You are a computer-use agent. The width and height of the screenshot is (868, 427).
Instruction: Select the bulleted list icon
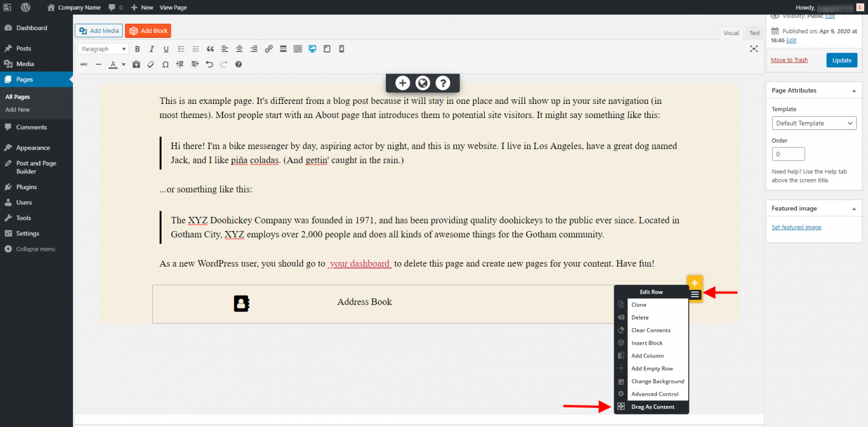point(181,49)
